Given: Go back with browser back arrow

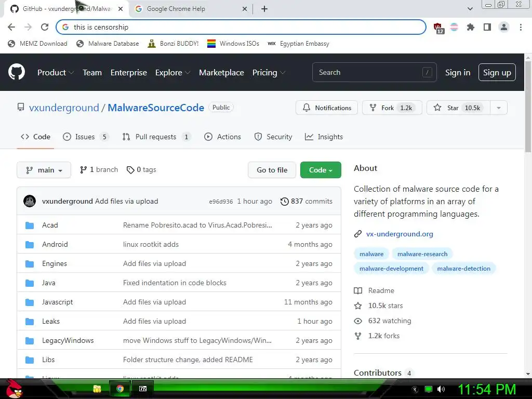Looking at the screenshot, I should 11,27.
